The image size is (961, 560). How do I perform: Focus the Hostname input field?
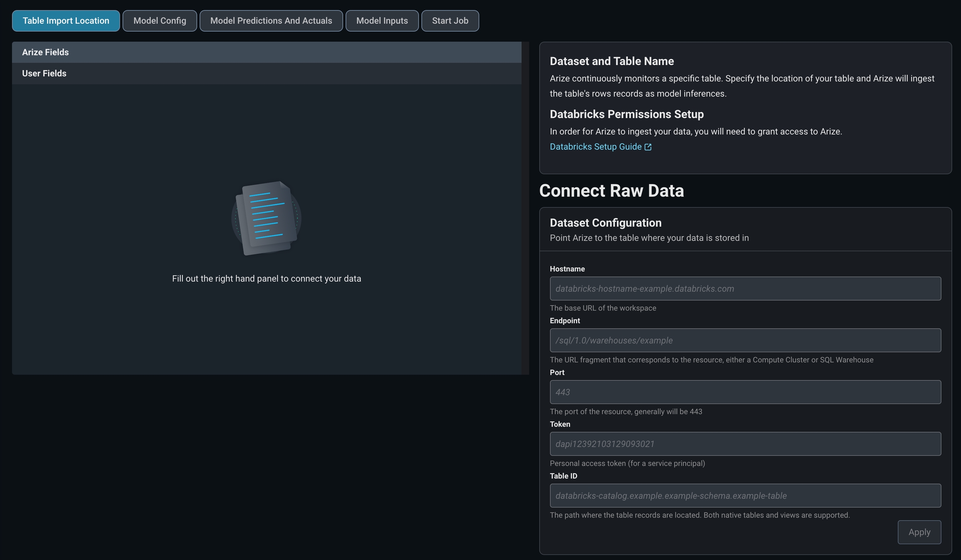[x=745, y=289]
